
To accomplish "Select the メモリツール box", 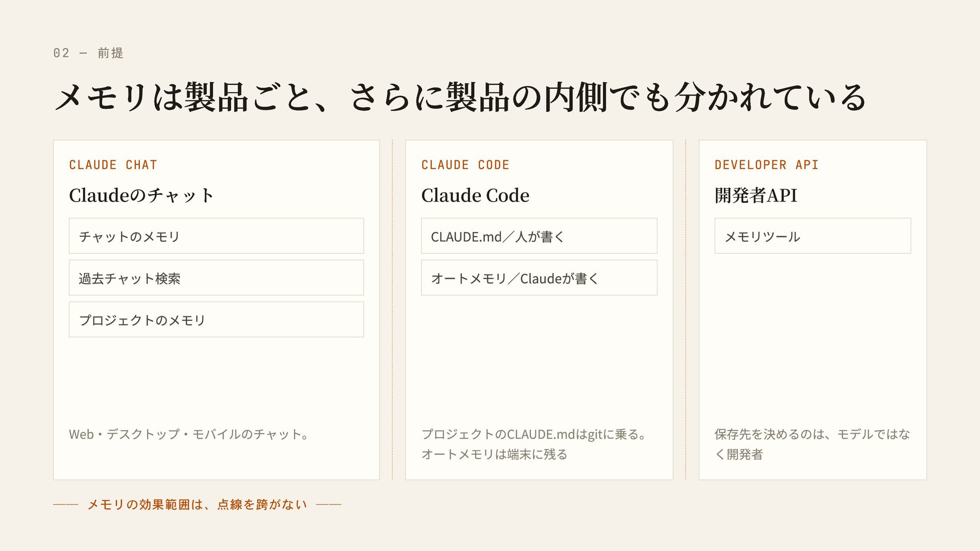I will (x=813, y=236).
